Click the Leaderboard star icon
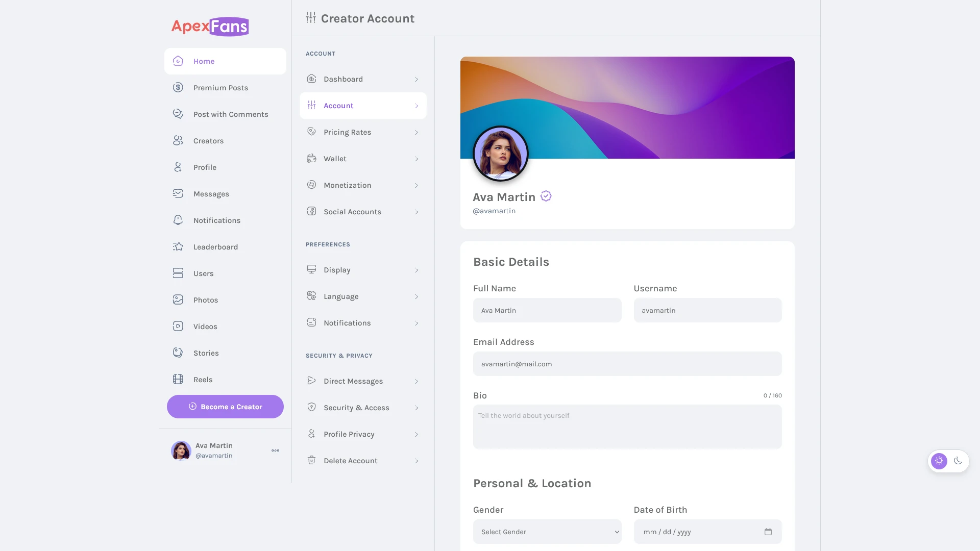Screen dimensions: 980x551 click(178, 247)
